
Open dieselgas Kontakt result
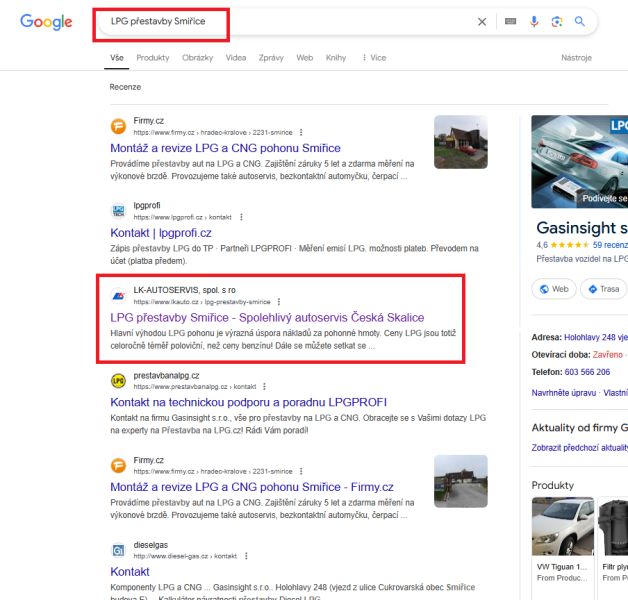(129, 572)
